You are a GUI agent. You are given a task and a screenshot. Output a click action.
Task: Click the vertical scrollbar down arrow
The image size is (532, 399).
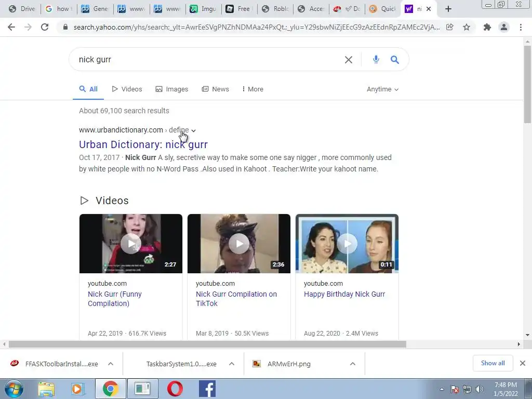pos(527,335)
